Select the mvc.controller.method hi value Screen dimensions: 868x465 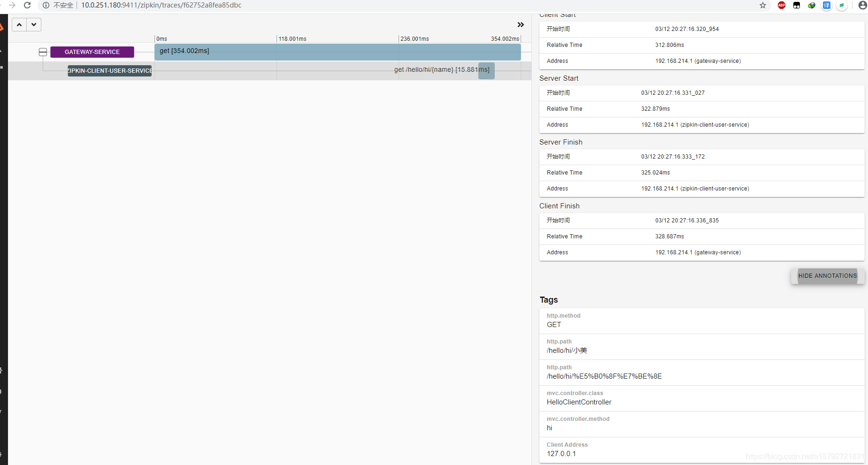[x=550, y=428]
